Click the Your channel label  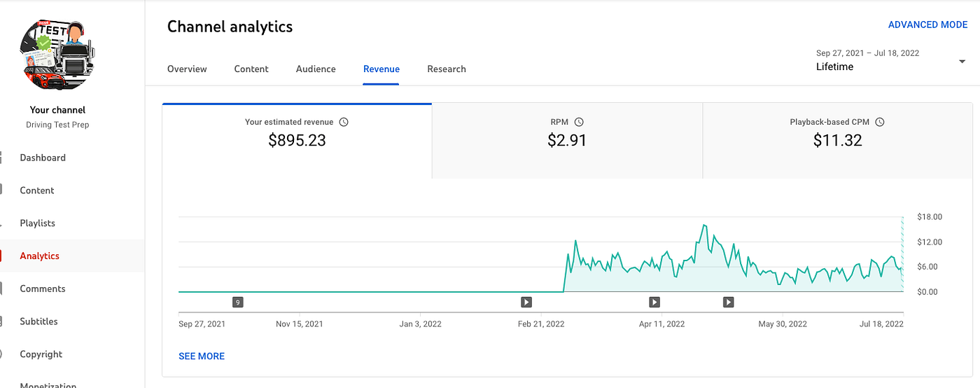coord(57,110)
